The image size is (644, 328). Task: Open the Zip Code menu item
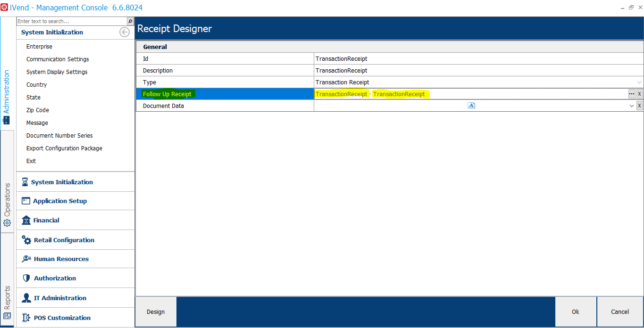pos(38,110)
